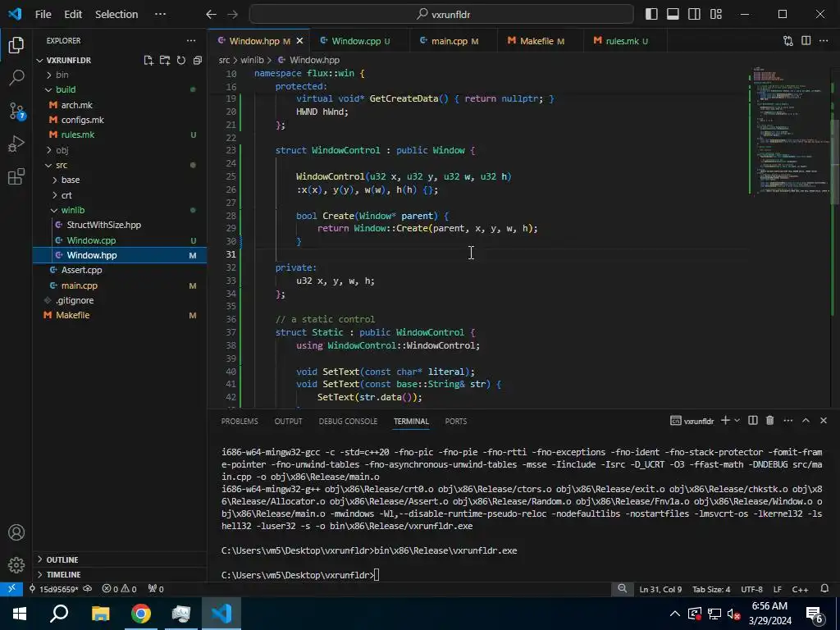
Task: Change the C++ language mode
Action: point(800,589)
